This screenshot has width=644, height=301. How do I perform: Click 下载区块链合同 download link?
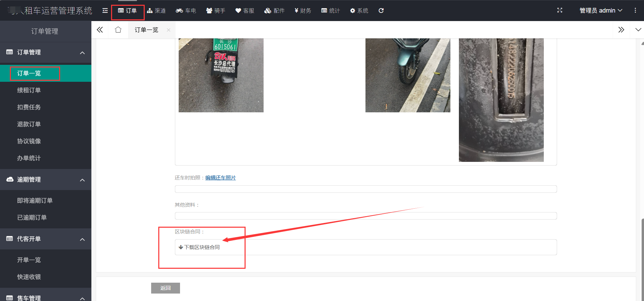point(199,247)
